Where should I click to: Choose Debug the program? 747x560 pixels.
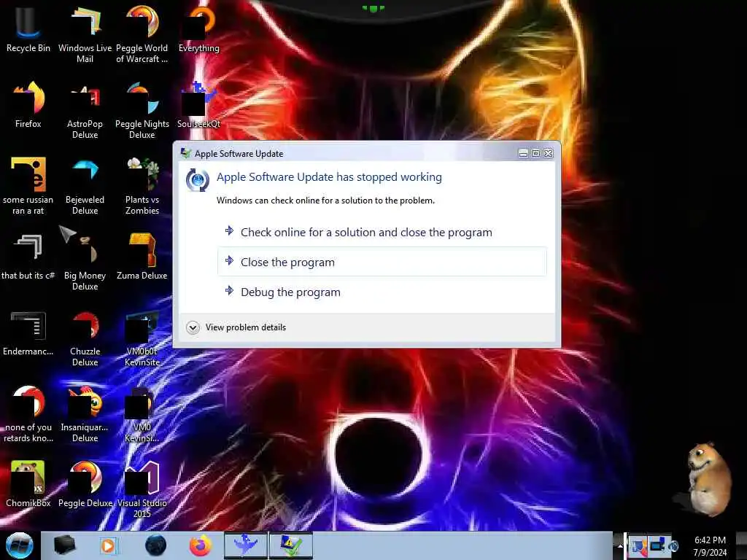pos(382,292)
